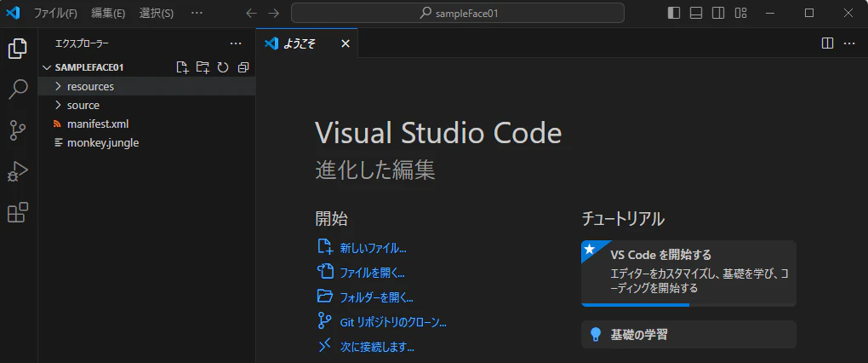This screenshot has height=363, width=868.
Task: Open the Source Control view
Action: (x=18, y=130)
